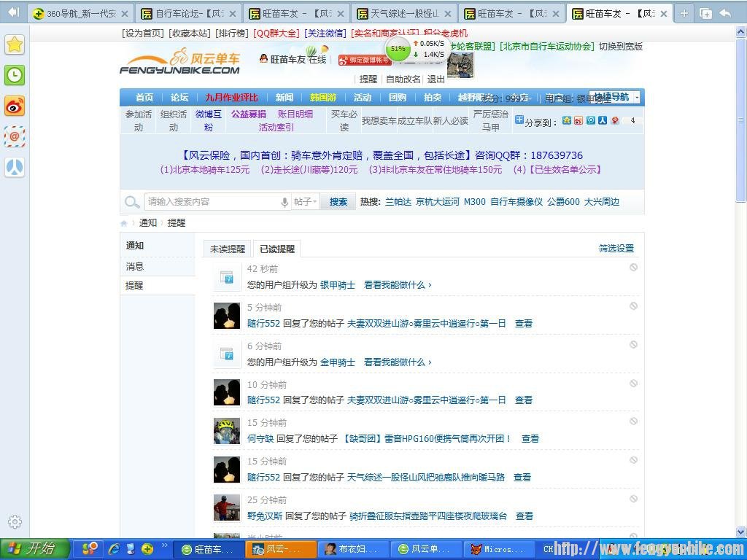The width and height of the screenshot is (747, 560).
Task: Open the search magnifier icon
Action: pos(132,202)
